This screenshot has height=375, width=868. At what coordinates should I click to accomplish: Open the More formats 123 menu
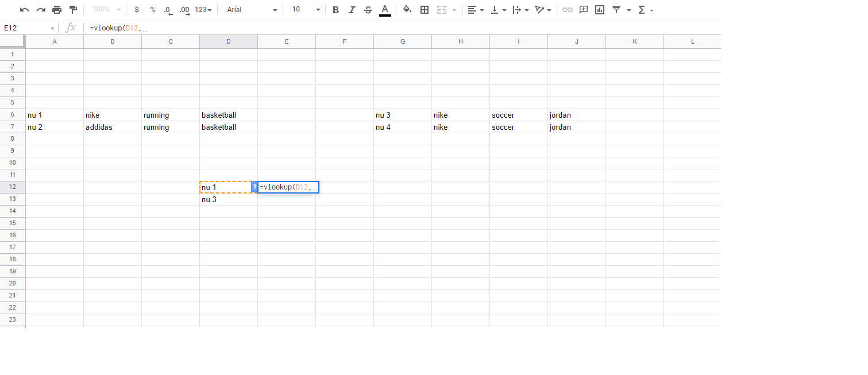click(200, 10)
